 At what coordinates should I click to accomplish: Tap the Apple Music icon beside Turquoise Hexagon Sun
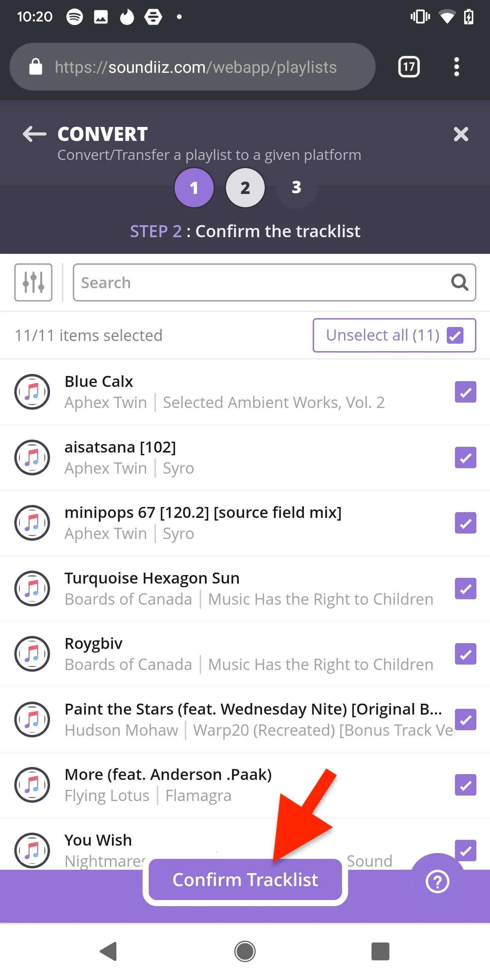[32, 588]
